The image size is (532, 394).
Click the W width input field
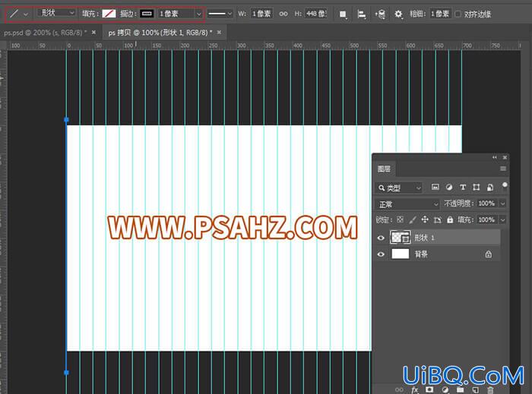(261, 14)
